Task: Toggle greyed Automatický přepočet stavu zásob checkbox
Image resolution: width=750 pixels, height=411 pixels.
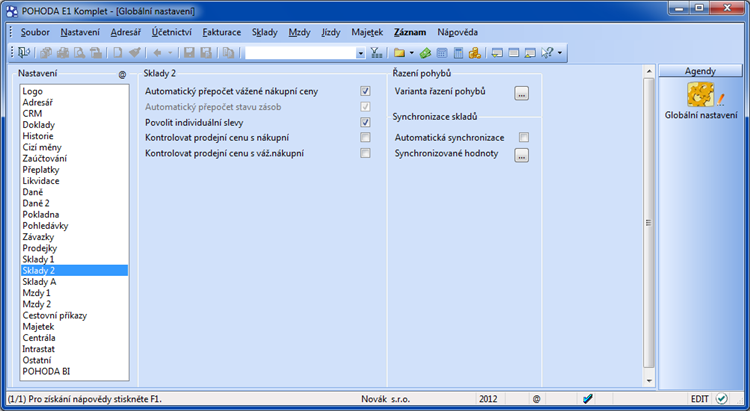Action: tap(365, 107)
